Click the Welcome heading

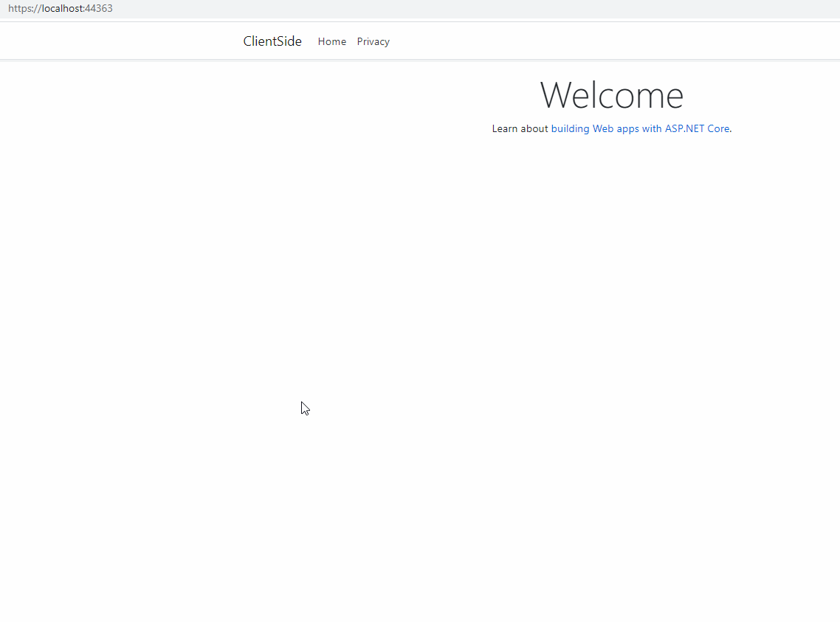(611, 94)
